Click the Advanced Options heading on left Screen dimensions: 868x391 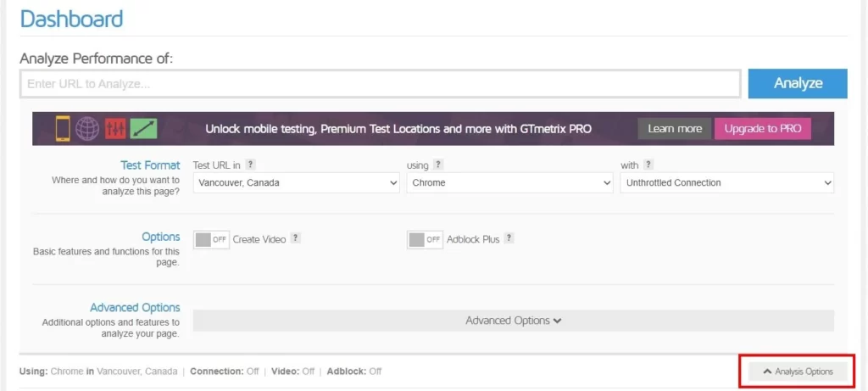click(135, 307)
